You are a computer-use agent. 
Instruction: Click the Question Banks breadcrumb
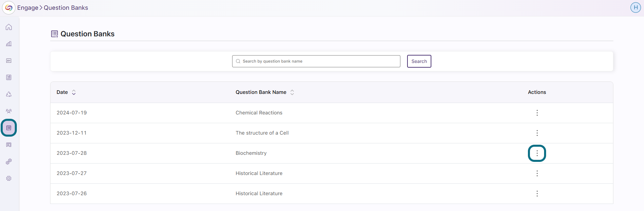(66, 8)
